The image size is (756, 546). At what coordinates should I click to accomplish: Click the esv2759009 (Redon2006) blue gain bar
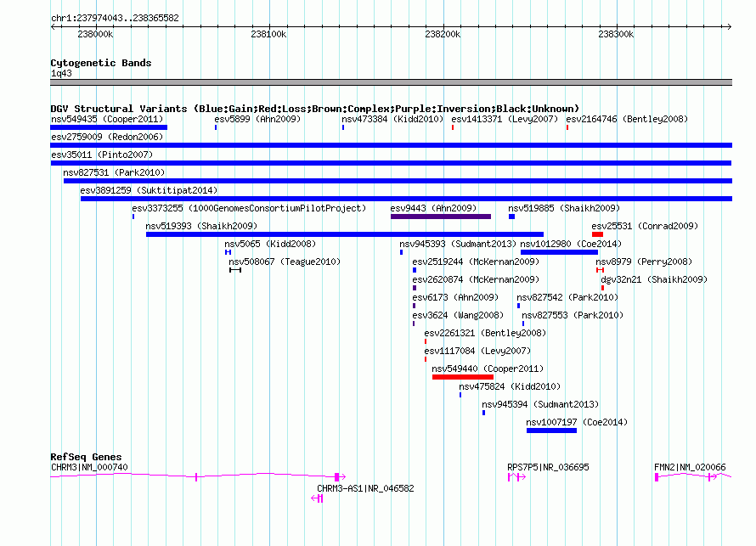(x=391, y=145)
